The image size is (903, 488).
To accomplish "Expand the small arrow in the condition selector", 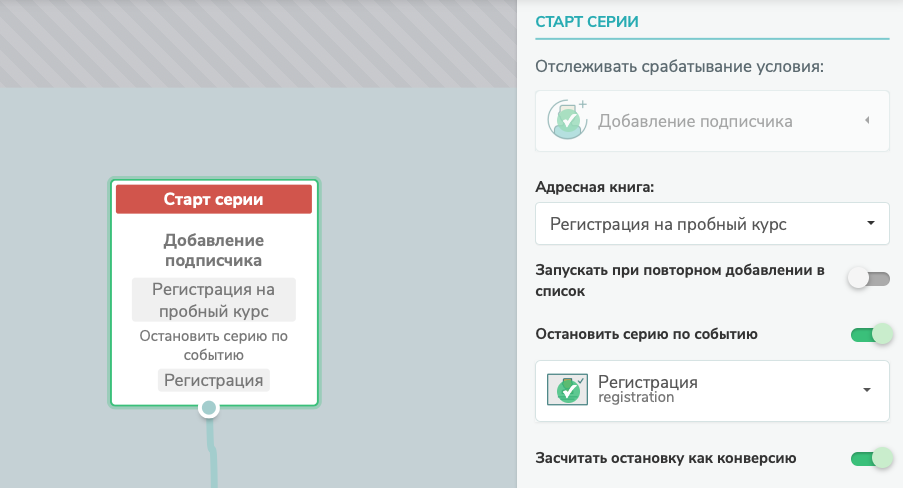I will tap(867, 120).
